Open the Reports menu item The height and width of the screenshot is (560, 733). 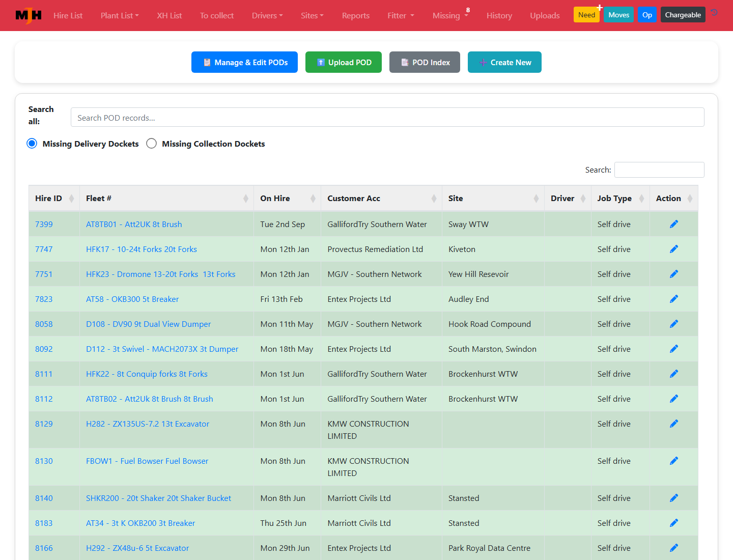pos(356,15)
